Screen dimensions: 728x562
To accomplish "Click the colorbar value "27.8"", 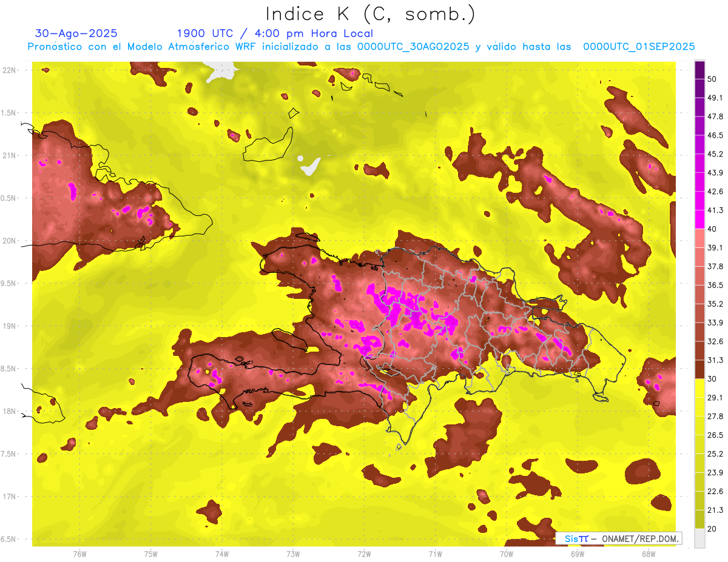I will click(x=715, y=416).
